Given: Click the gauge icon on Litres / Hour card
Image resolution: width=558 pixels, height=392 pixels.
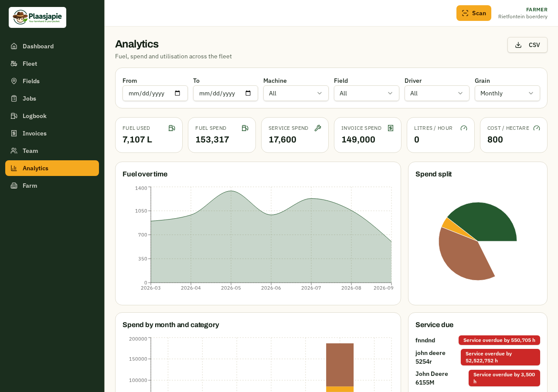Looking at the screenshot, I should pyautogui.click(x=464, y=128).
